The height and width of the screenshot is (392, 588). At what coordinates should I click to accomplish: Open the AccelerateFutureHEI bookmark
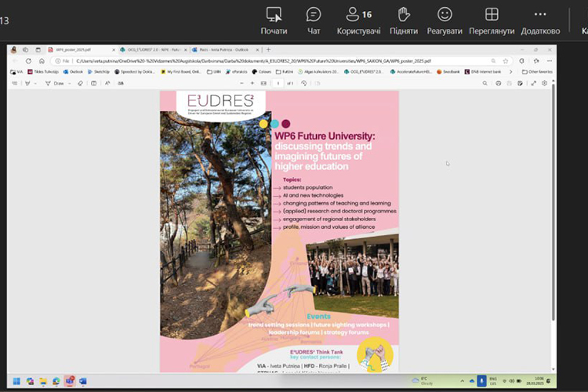(411, 71)
